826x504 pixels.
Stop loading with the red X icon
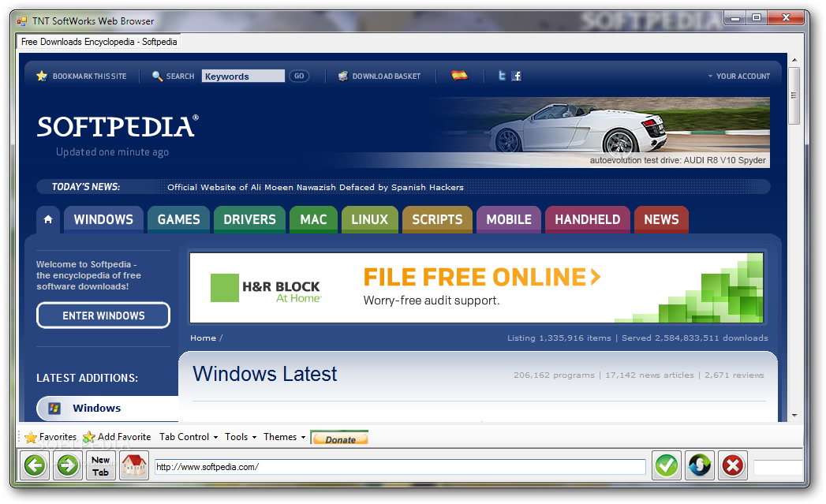pos(733,465)
